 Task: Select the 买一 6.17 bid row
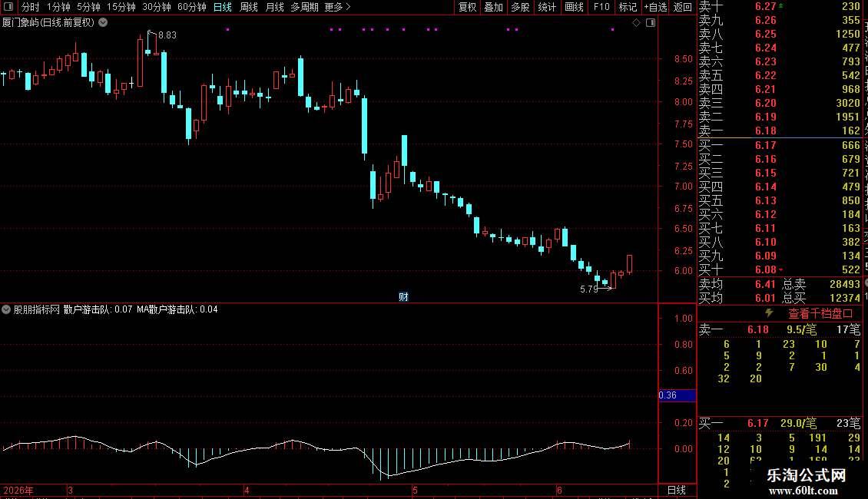(x=780, y=146)
